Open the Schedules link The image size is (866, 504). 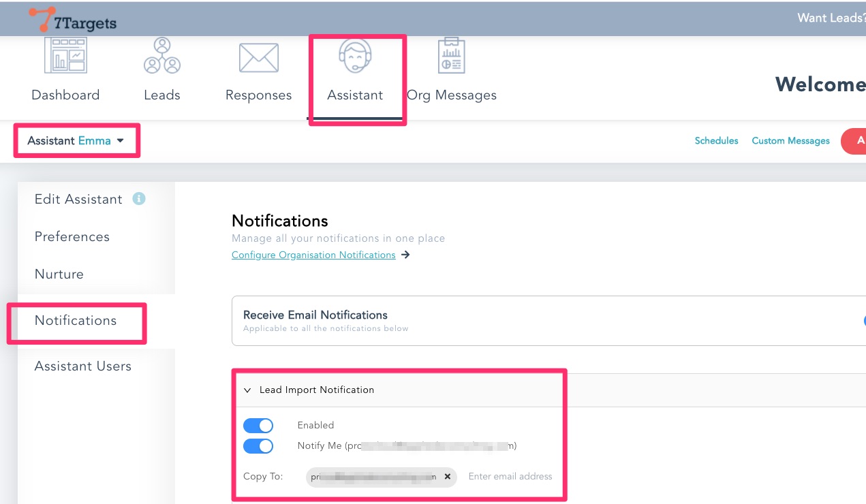coord(716,141)
